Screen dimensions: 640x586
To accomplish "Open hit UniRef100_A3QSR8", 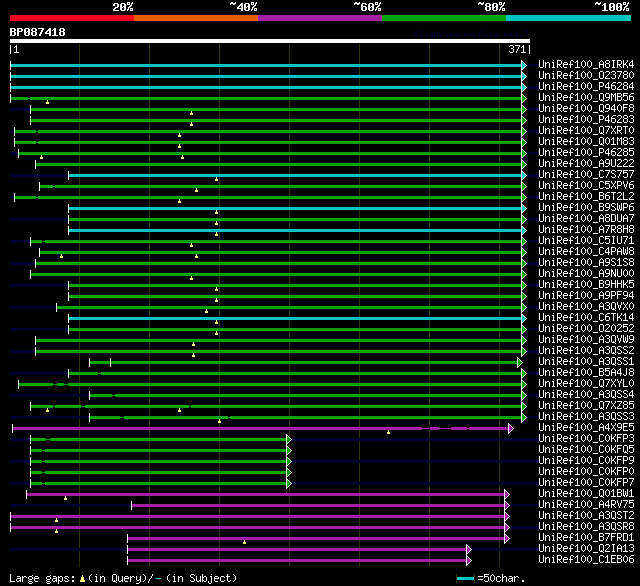I will (x=586, y=527).
